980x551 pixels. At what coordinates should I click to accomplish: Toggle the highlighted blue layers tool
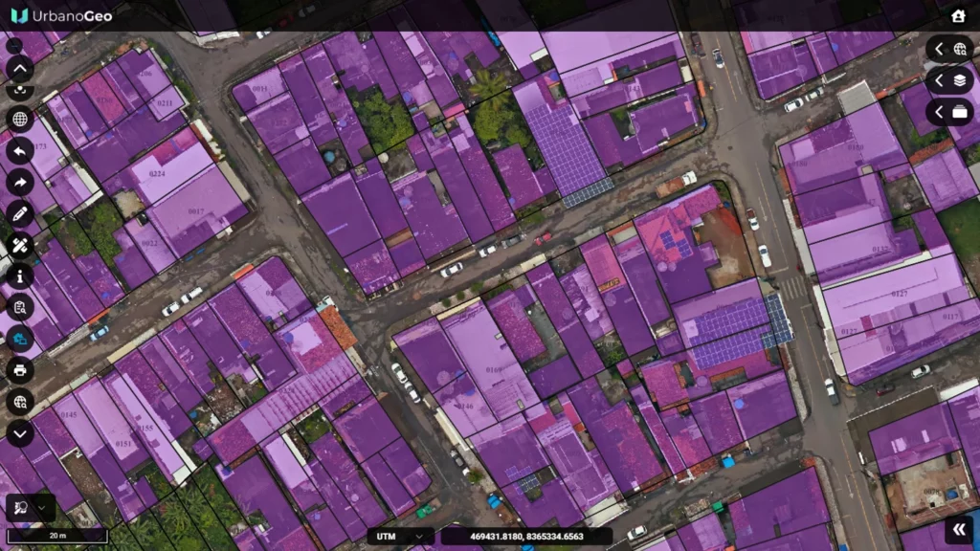(20, 339)
